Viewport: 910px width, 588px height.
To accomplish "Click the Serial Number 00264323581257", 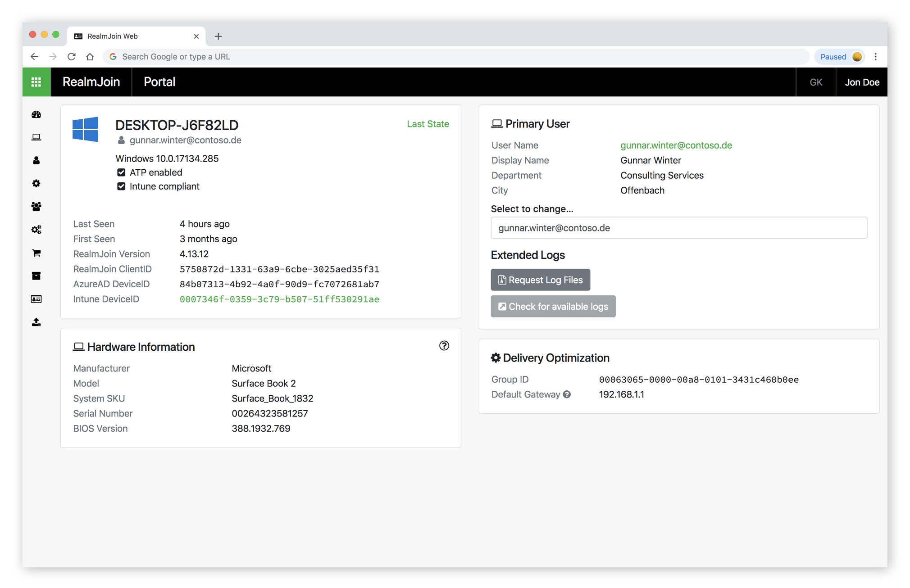I will click(270, 414).
